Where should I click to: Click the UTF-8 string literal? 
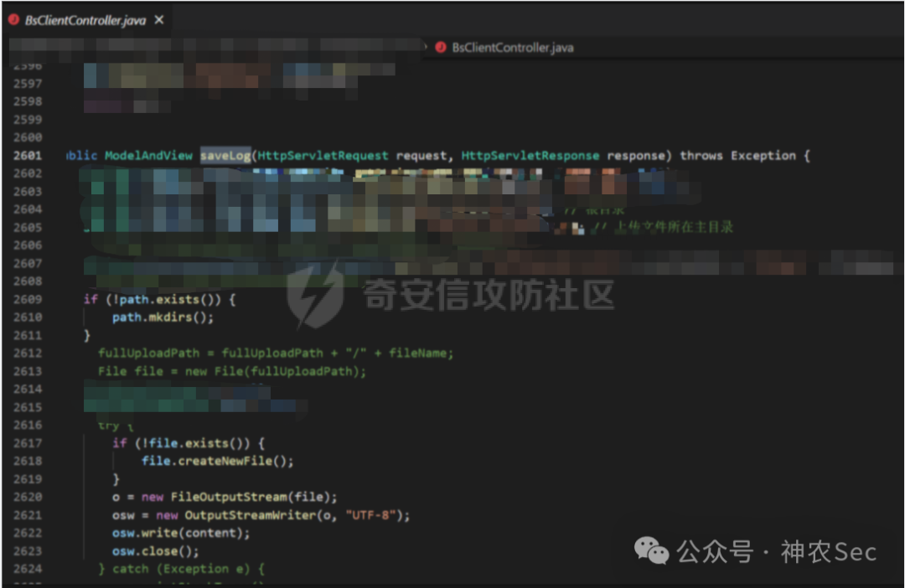point(371,514)
